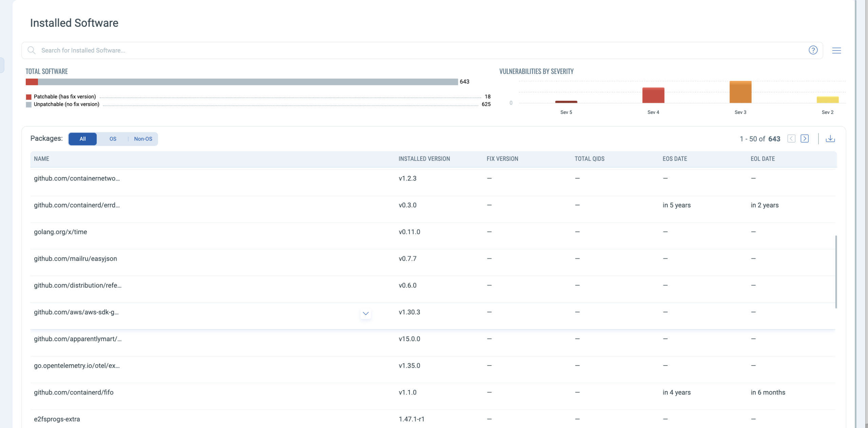The height and width of the screenshot is (428, 868).
Task: Sort by EOL Date column header
Action: point(762,159)
